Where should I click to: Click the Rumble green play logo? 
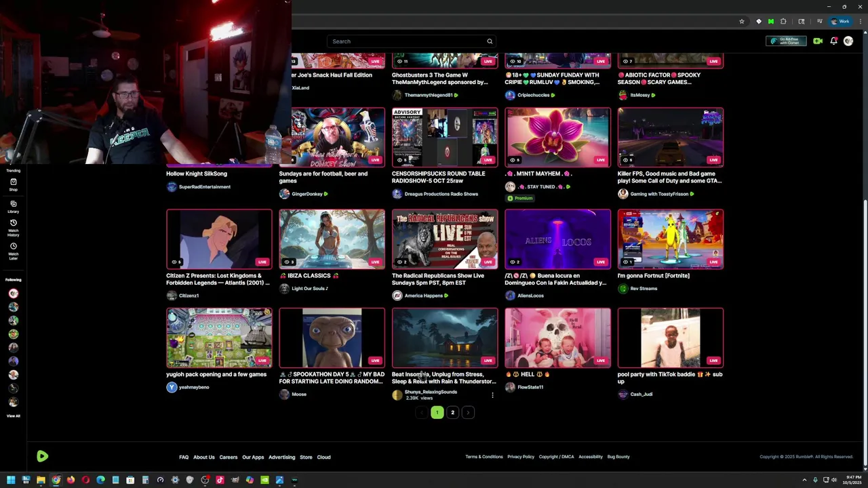pyautogui.click(x=42, y=456)
